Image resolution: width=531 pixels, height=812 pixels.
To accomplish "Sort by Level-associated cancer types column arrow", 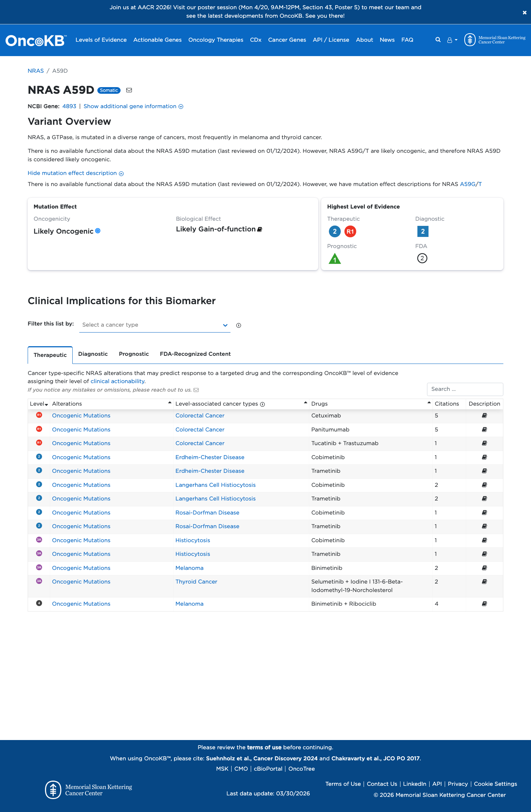I will pos(306,403).
